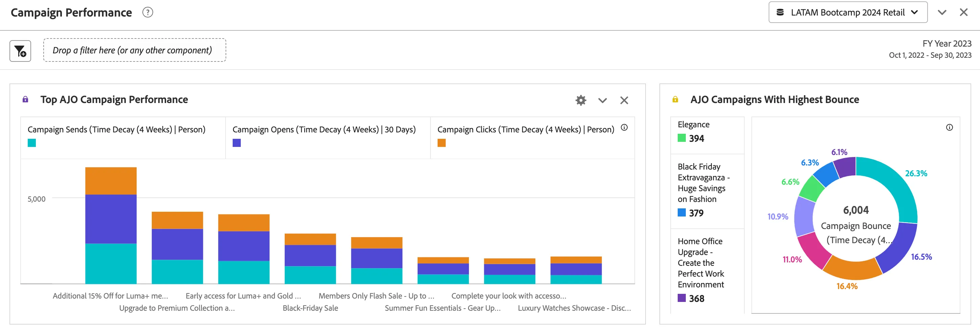Open the Campaign Performance help icon
This screenshot has width=980, height=333.
[x=147, y=12]
